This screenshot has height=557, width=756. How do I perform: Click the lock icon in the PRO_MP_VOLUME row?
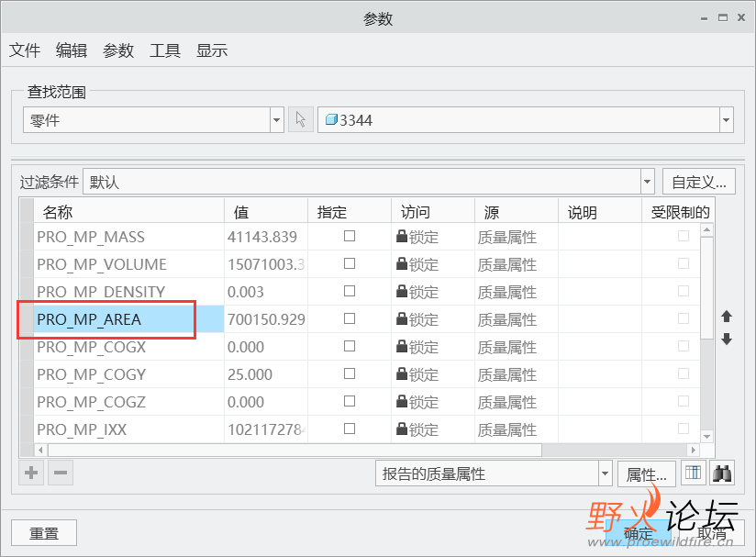[402, 263]
